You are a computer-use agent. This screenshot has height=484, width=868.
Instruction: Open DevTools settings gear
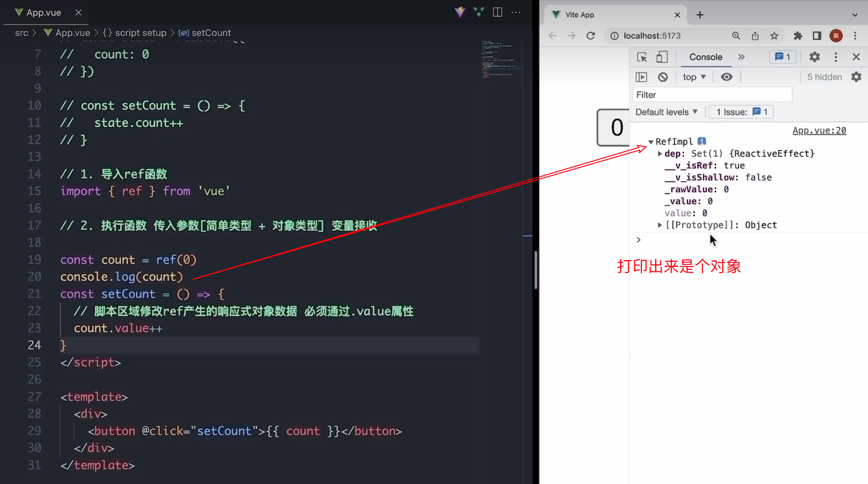(814, 57)
